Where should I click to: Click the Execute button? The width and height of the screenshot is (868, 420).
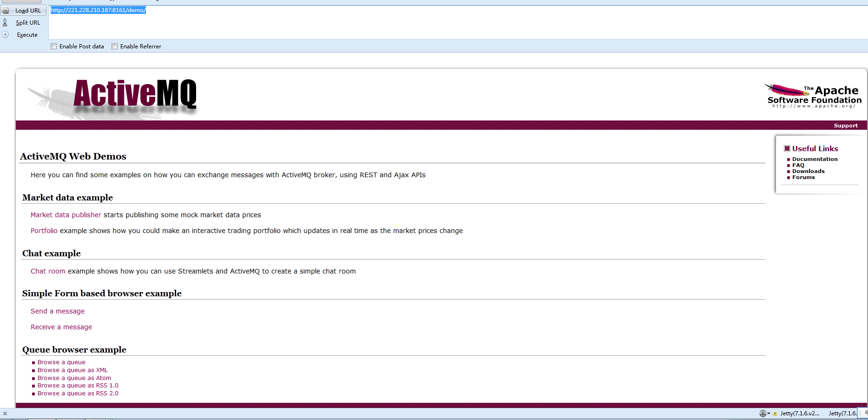tap(23, 34)
